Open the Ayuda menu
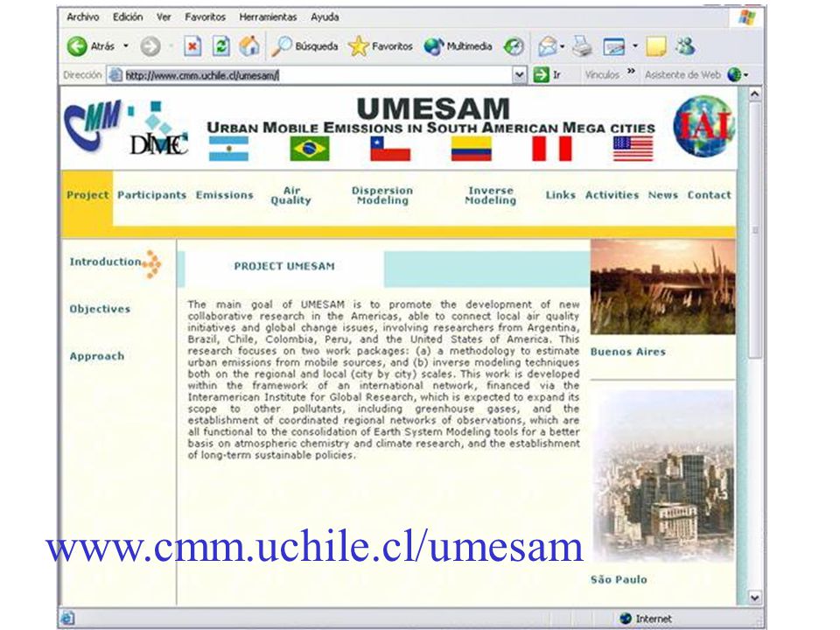The image size is (840, 630). point(325,17)
